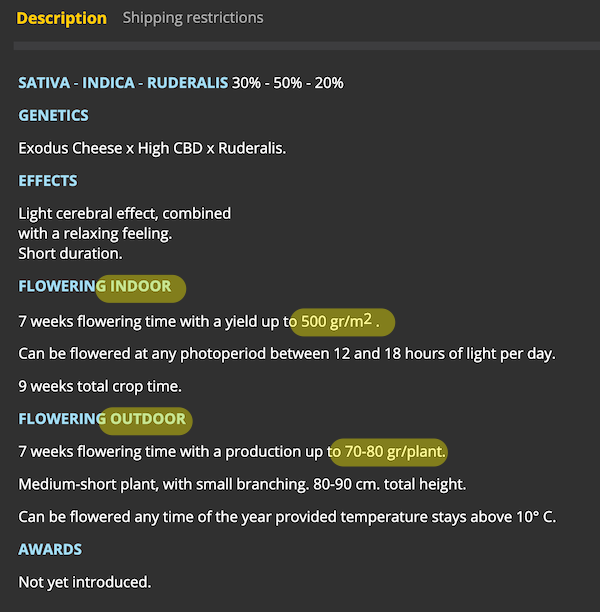Click the highlighted 500 gr/m2 yield
The image size is (600, 612).
(x=340, y=322)
